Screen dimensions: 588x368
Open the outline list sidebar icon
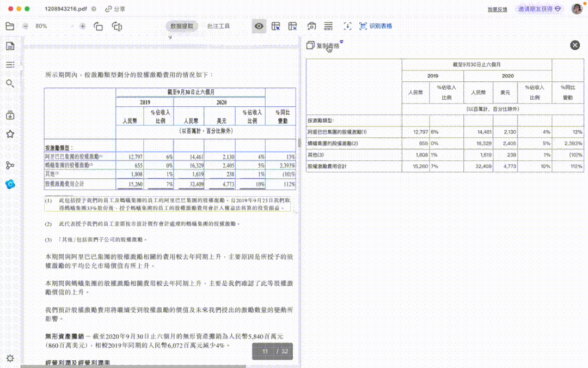[x=10, y=64]
